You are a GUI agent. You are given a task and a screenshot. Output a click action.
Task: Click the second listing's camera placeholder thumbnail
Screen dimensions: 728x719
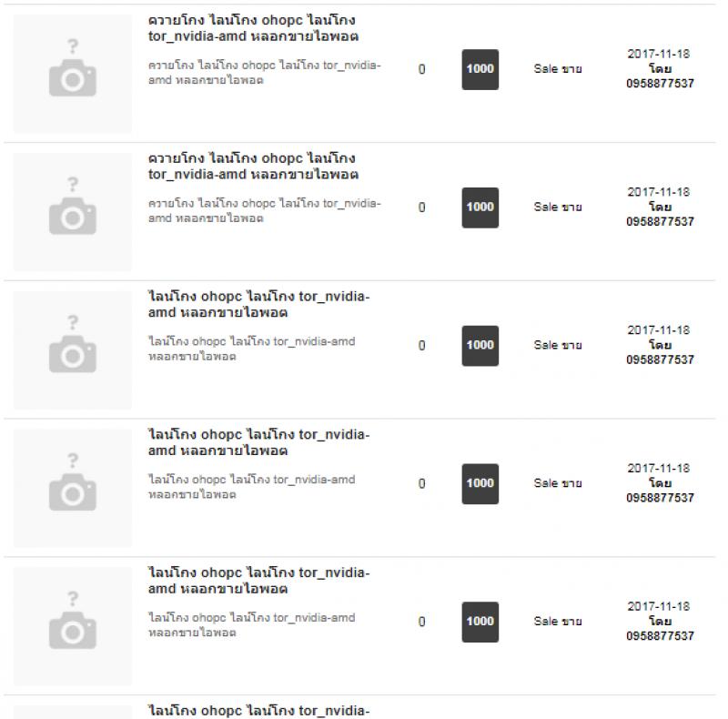73,212
